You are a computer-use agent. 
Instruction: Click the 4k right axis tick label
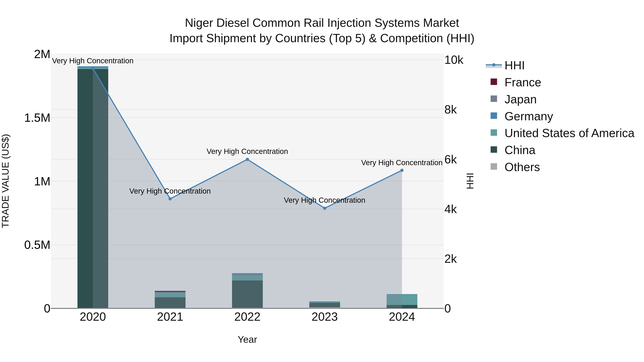pos(450,209)
